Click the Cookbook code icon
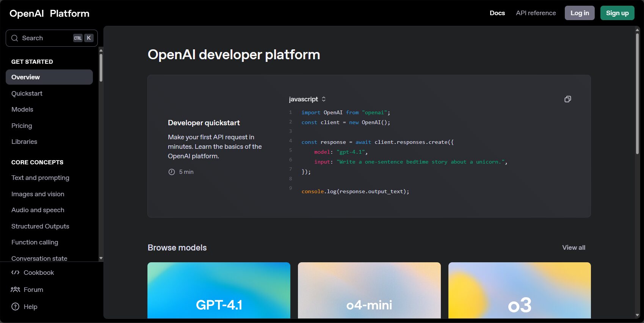 tap(15, 273)
